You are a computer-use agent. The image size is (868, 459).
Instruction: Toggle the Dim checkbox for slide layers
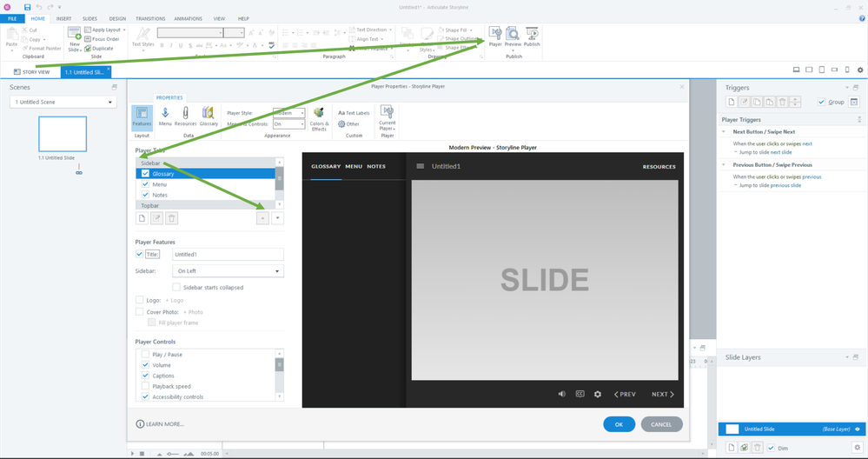click(772, 448)
